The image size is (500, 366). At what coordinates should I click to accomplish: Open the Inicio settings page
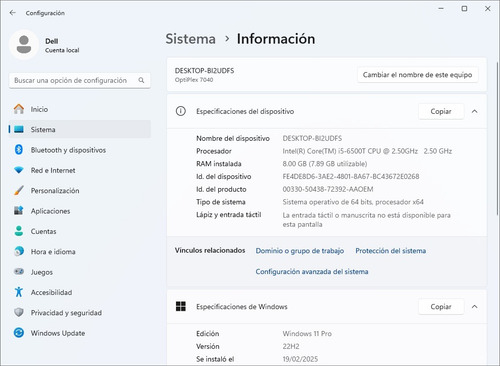point(80,109)
